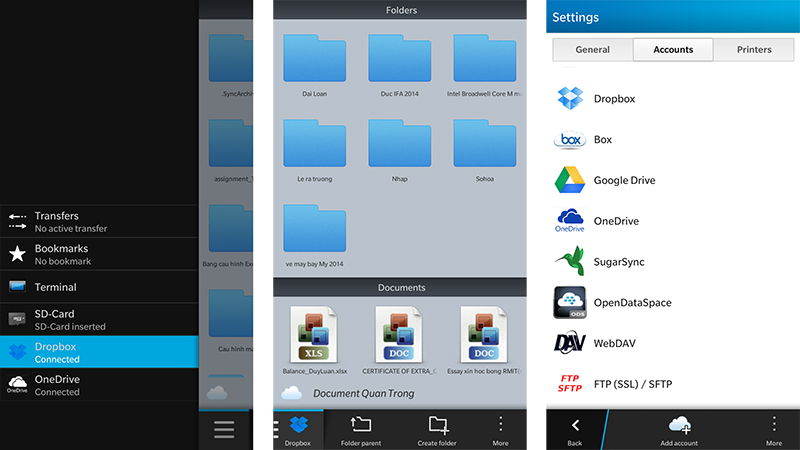Click the Document Quan Trong path label
Viewport: 800px width, 450px height.
pos(364,393)
